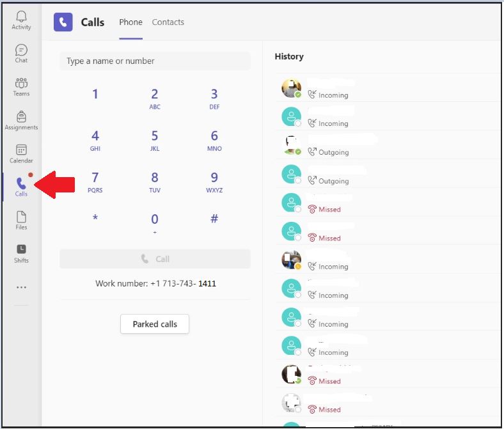Open Chat from the left sidebar
Image resolution: width=504 pixels, height=429 pixels.
click(x=21, y=54)
